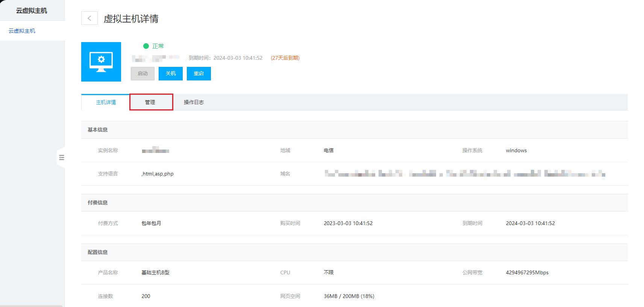Viewport: 644px width, 307px height.
Task: Click the 基础主机B型 product name value
Action: tap(155, 272)
